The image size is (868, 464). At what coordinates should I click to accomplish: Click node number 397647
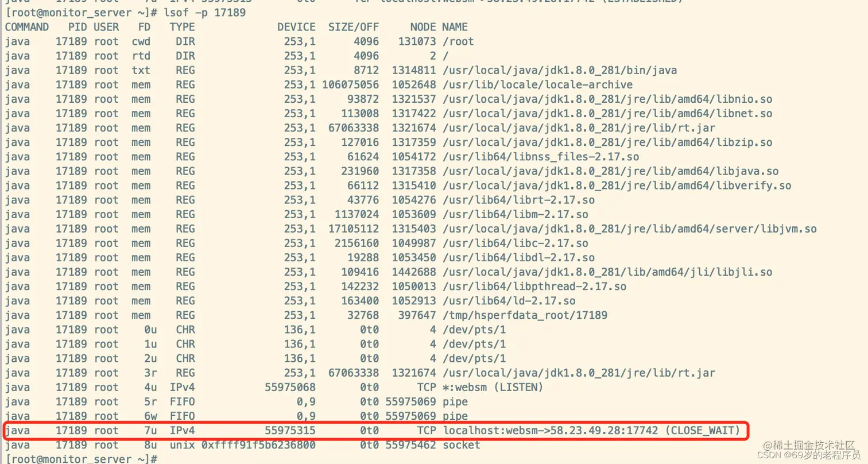click(417, 315)
